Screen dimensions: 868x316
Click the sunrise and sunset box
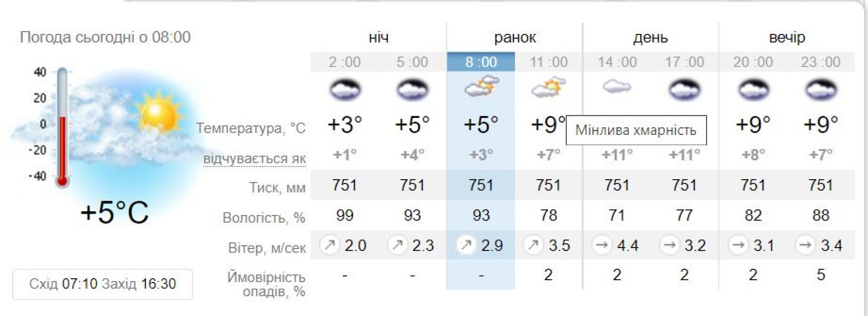(x=103, y=284)
